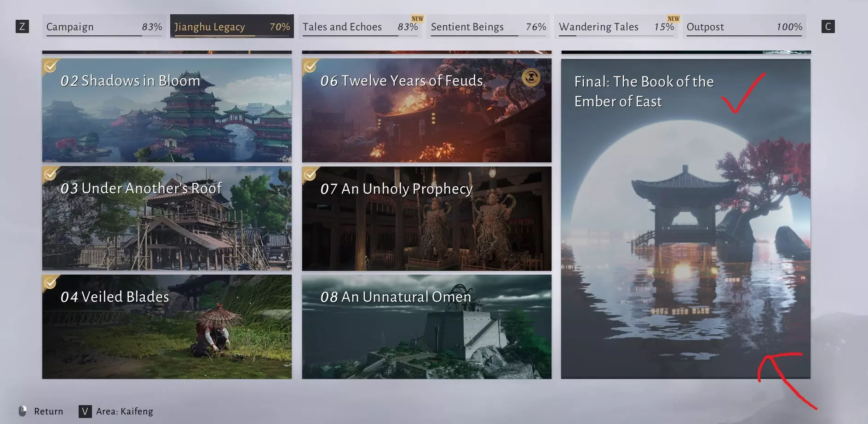Open the Wandering Tales tab
This screenshot has width=868, height=424.
[616, 26]
